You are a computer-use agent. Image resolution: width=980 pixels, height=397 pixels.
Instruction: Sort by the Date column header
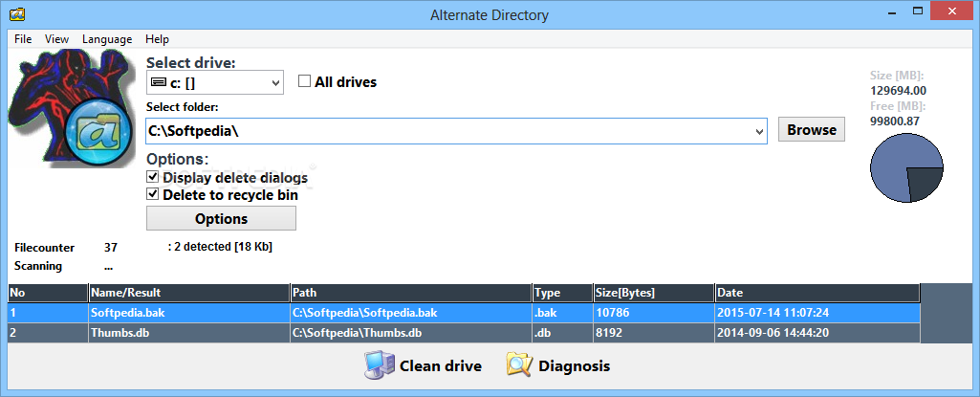[x=817, y=293]
